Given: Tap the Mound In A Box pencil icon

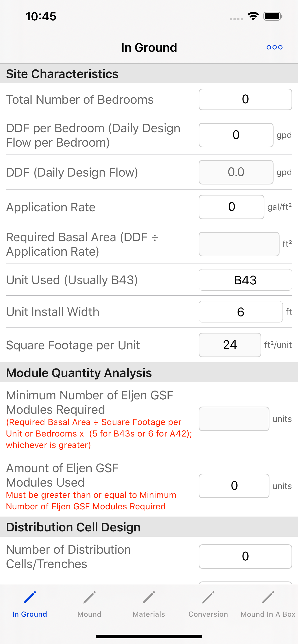Looking at the screenshot, I should point(268,598).
